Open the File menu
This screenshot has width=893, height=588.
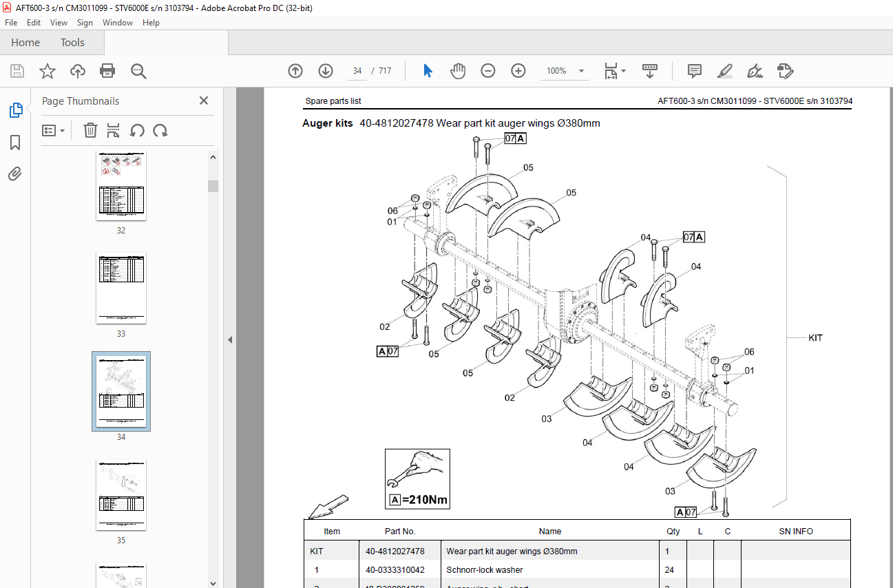click(11, 23)
